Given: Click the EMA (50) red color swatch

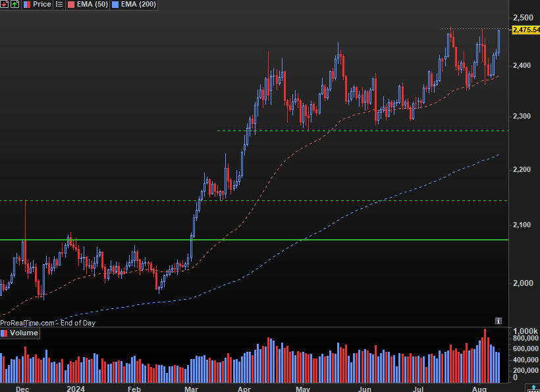Looking at the screenshot, I should [x=71, y=5].
